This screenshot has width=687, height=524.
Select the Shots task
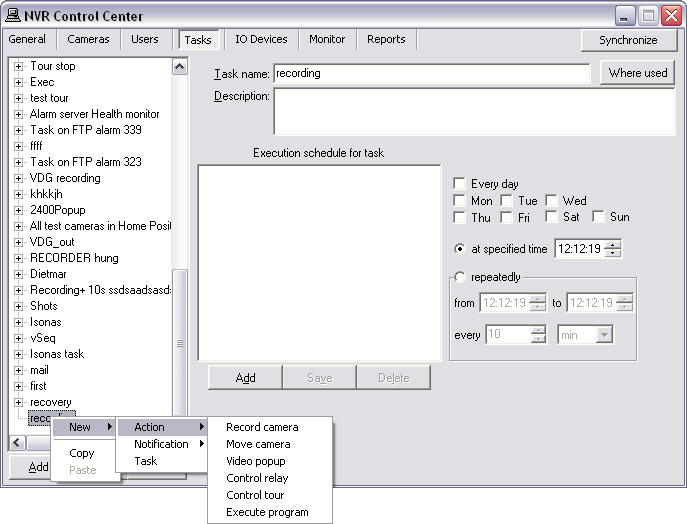44,306
